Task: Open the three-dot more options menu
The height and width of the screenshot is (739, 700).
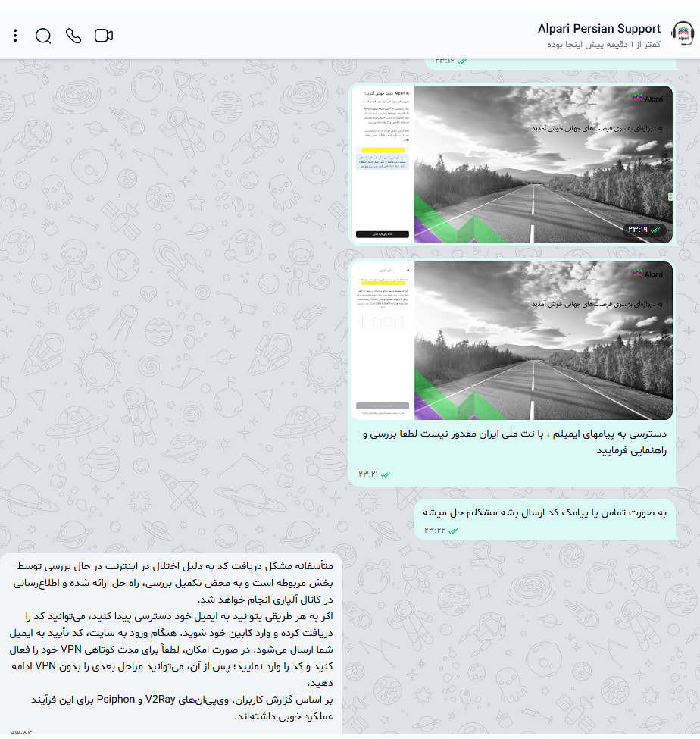Action: 16,36
